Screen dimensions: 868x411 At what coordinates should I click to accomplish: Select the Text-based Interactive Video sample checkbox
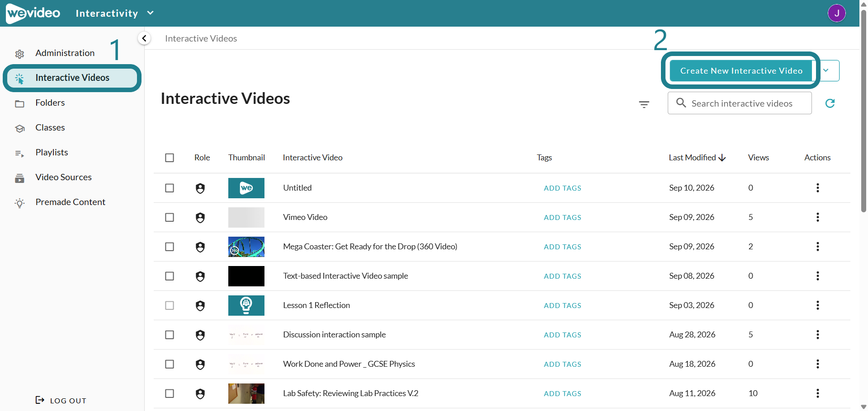pos(170,276)
